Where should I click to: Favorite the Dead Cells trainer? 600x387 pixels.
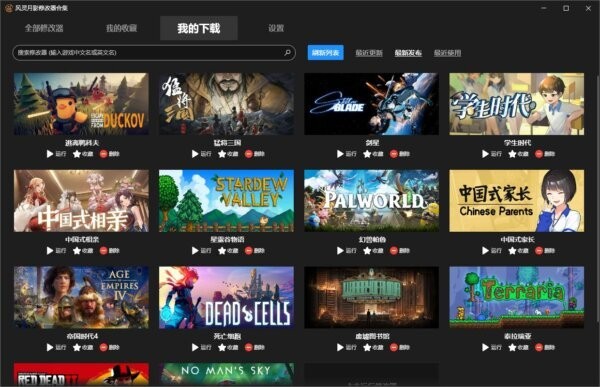(228, 348)
